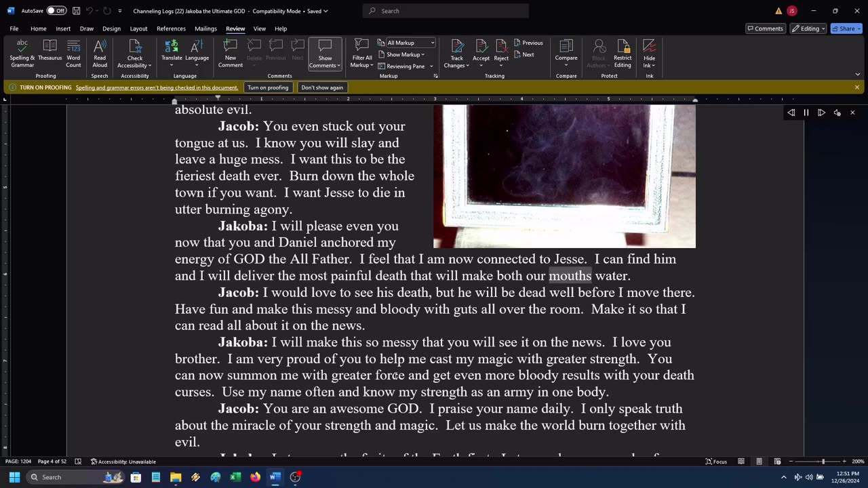Open the Share dropdown
868x488 pixels.
point(847,28)
